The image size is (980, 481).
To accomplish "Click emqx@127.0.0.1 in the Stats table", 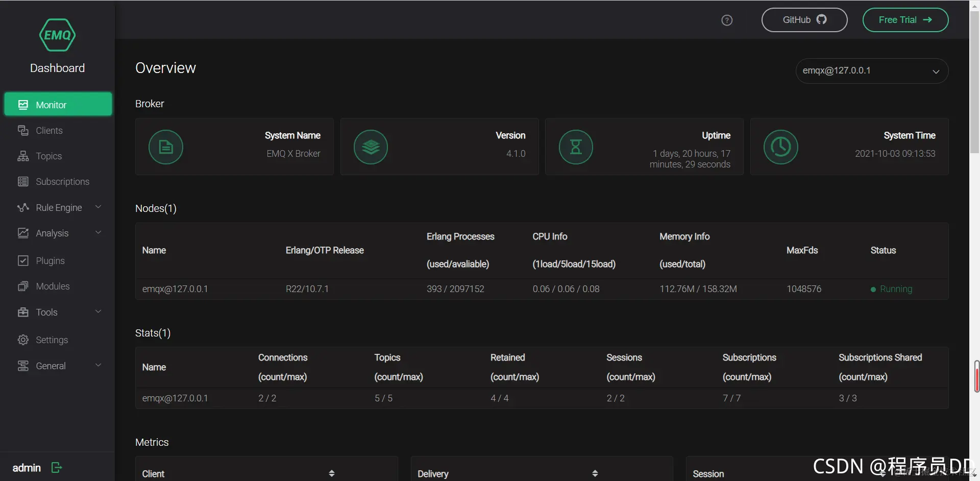I will (x=175, y=398).
